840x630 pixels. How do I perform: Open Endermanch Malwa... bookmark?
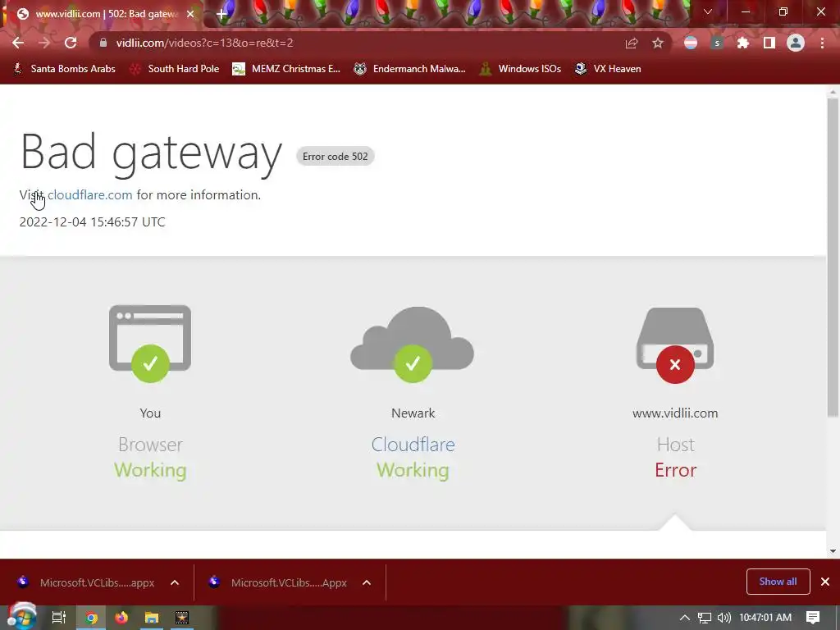click(x=410, y=69)
